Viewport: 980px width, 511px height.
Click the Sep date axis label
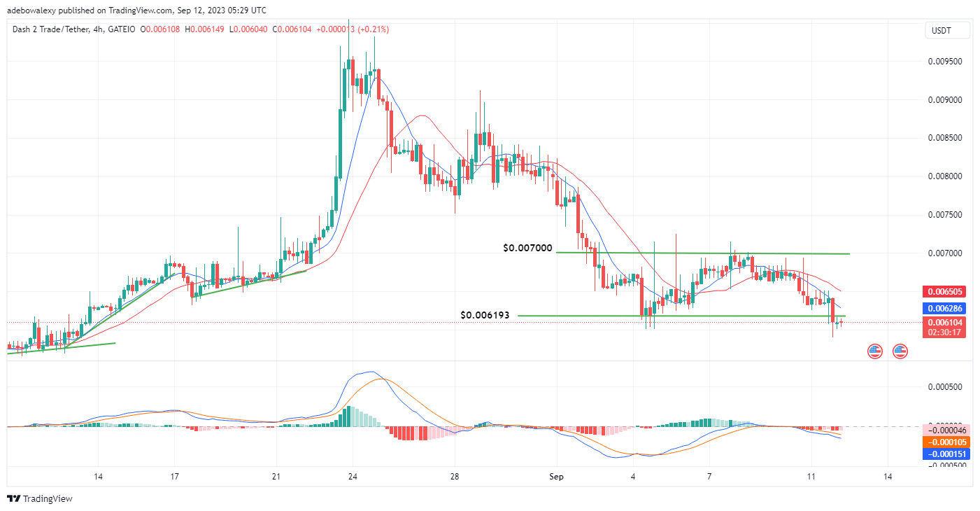556,477
